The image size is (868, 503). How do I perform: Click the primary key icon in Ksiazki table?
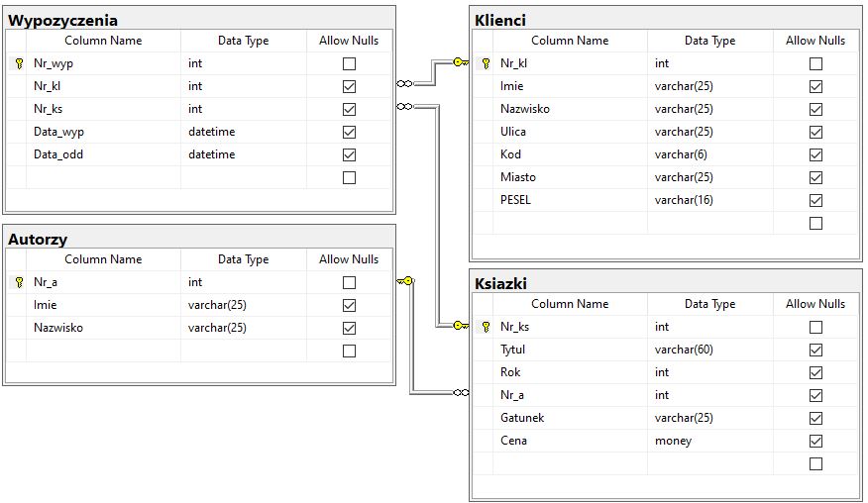(x=486, y=327)
